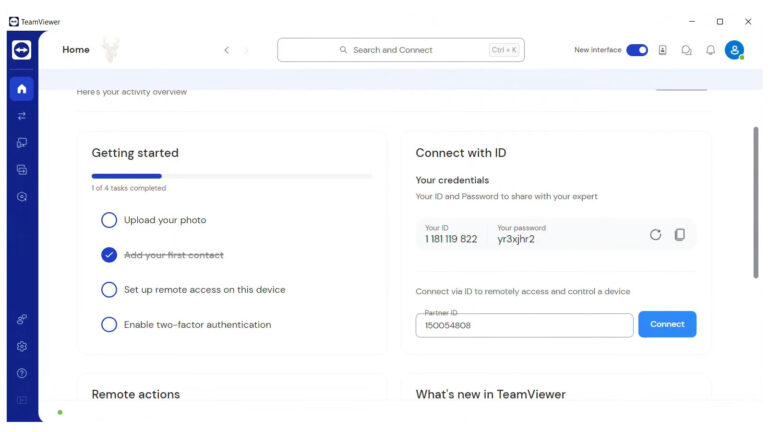Screen dimensions: 768x432
Task: Go forward with the right arrow
Action: coord(246,50)
